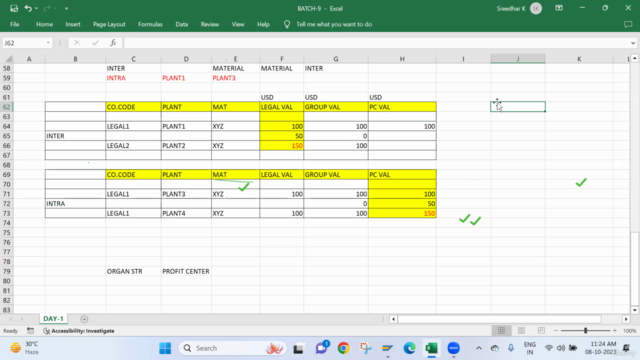Open the Comments pane icon
Screen dimensions: 640x360
(628, 24)
